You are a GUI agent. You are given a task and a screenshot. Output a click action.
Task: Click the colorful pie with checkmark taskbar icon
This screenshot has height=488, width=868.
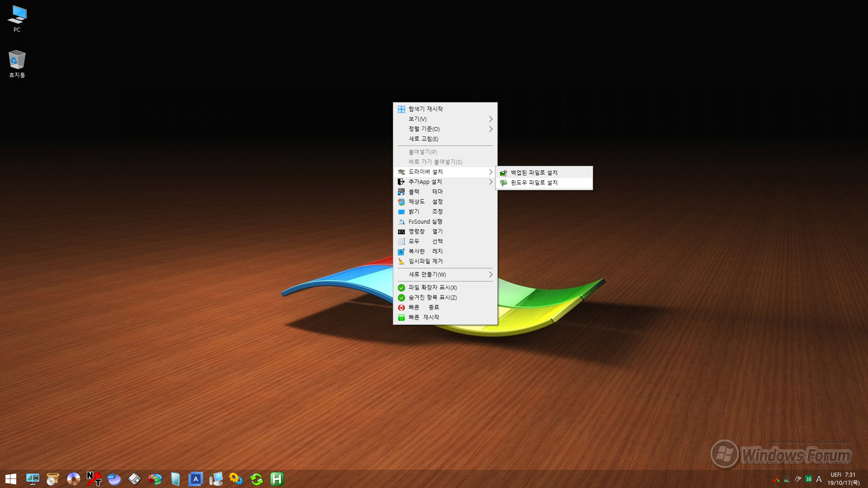tap(155, 479)
